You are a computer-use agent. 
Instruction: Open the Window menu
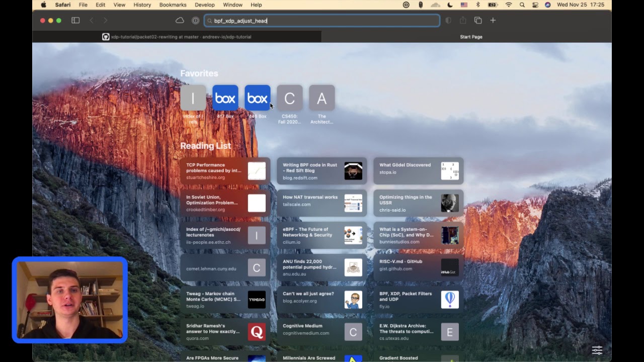click(232, 5)
